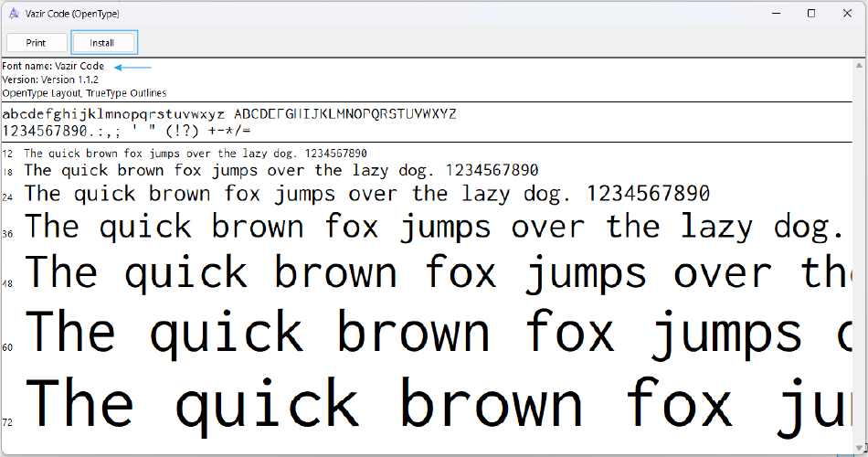Click the lowercase alphabet sample line

click(113, 114)
